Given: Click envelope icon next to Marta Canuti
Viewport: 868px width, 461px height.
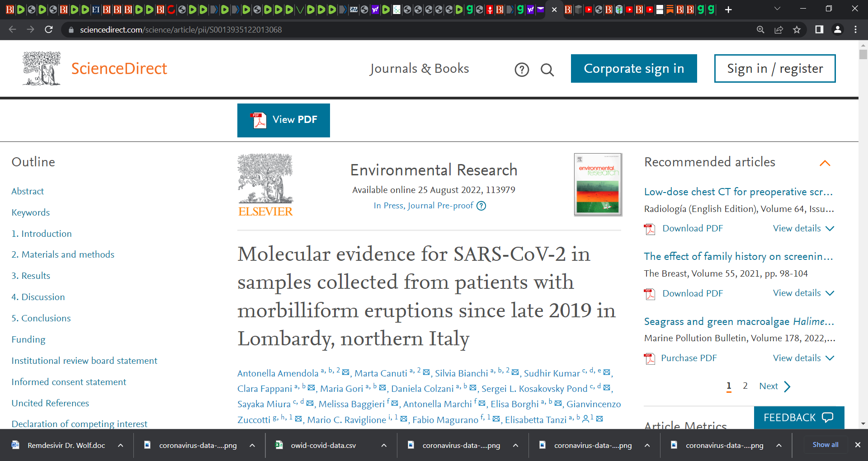Looking at the screenshot, I should pyautogui.click(x=426, y=372).
